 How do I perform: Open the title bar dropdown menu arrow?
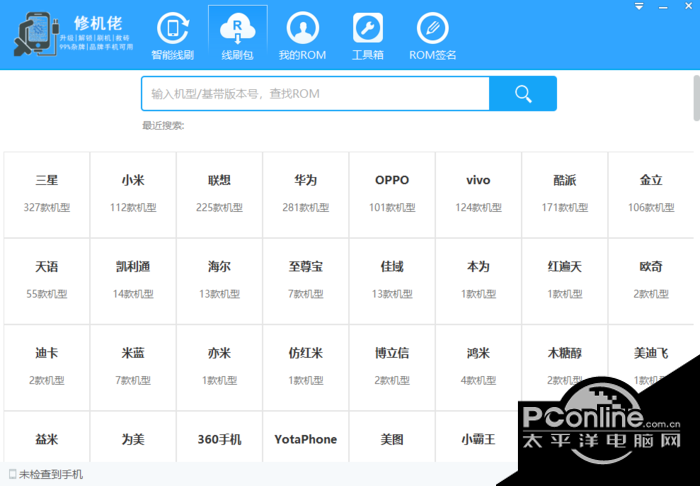(639, 6)
